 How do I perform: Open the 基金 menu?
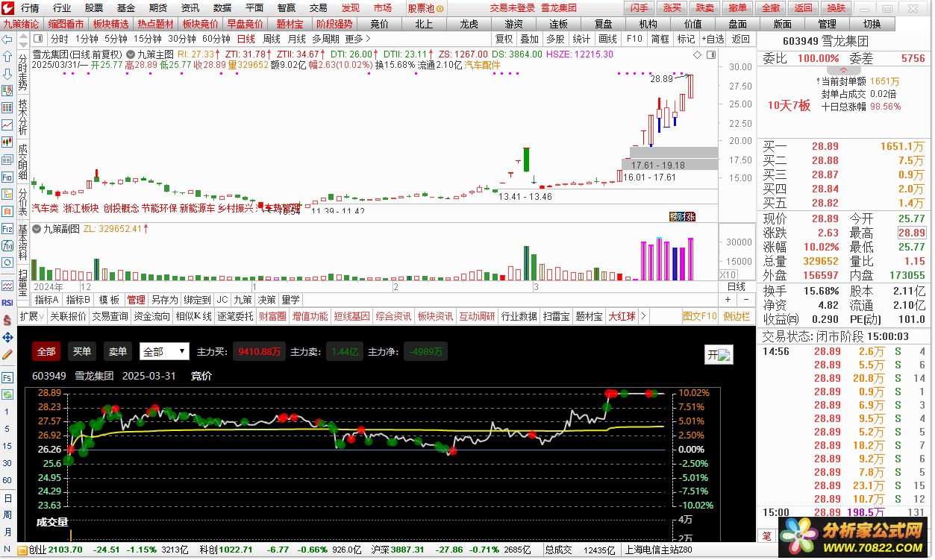[126, 7]
